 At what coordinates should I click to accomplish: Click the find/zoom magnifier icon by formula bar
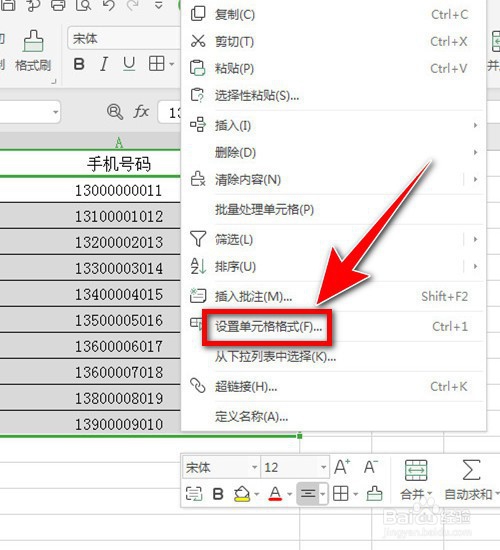[x=115, y=112]
